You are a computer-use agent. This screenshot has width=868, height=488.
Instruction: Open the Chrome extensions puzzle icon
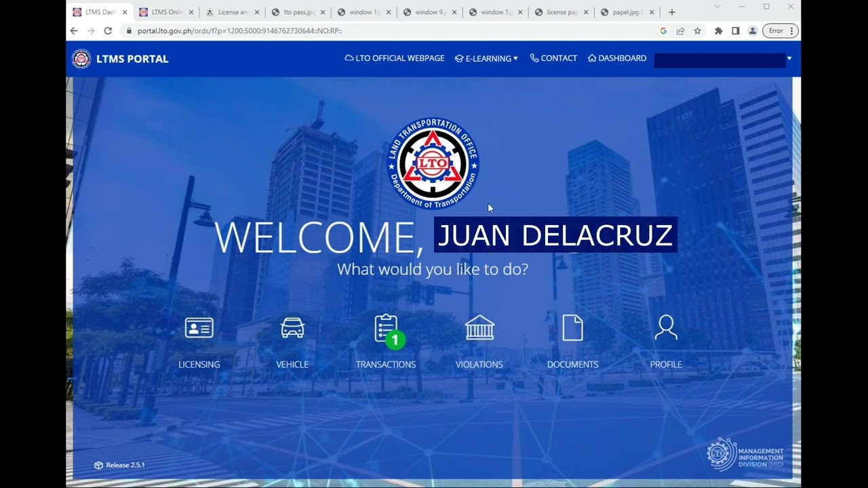718,31
